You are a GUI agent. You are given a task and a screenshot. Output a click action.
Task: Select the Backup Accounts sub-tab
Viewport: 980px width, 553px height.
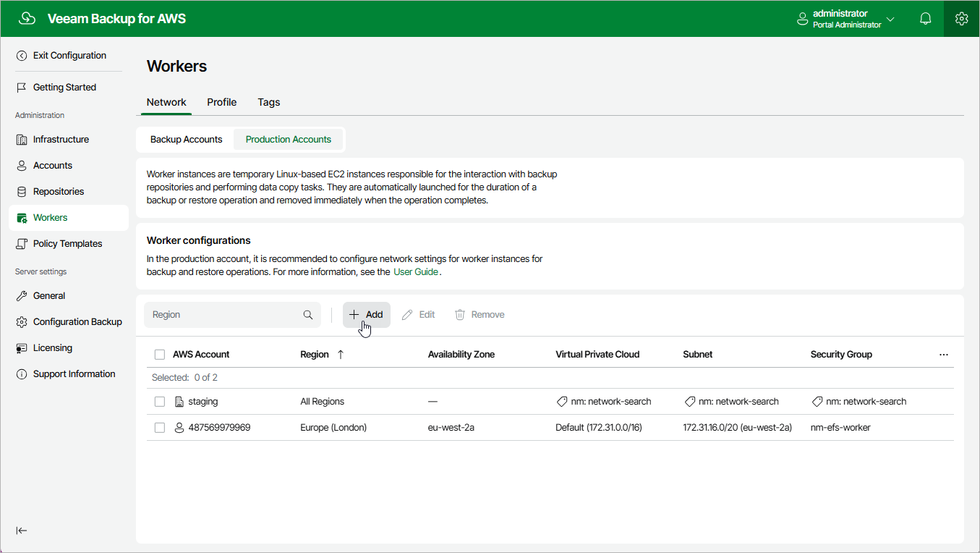tap(187, 140)
